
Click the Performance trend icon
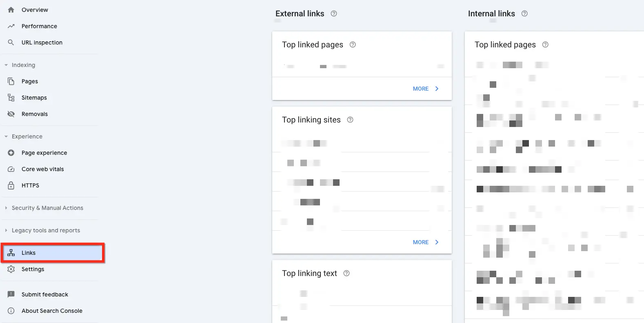coord(11,26)
